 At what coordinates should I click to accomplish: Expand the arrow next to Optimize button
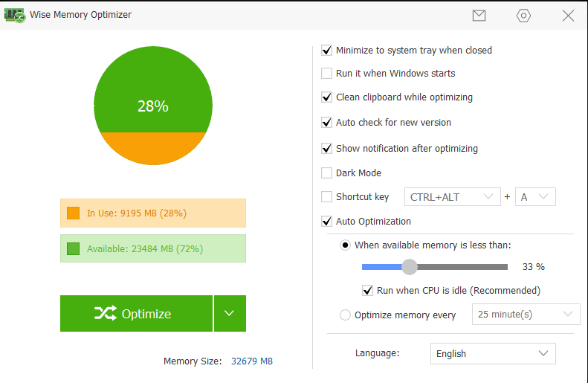230,314
